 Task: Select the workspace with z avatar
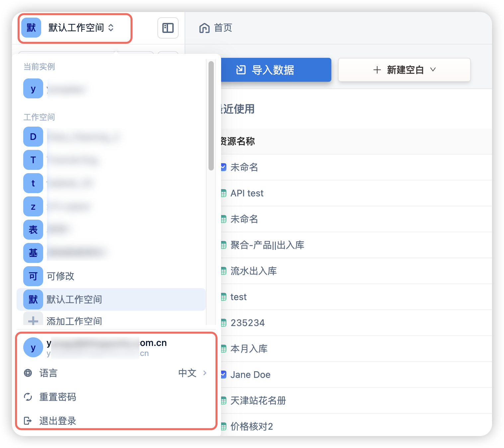click(33, 206)
